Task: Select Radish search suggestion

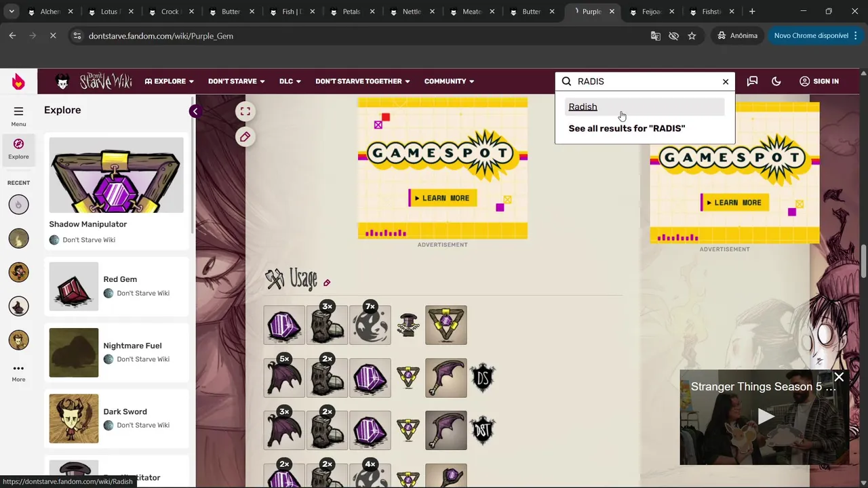Action: 644,107
